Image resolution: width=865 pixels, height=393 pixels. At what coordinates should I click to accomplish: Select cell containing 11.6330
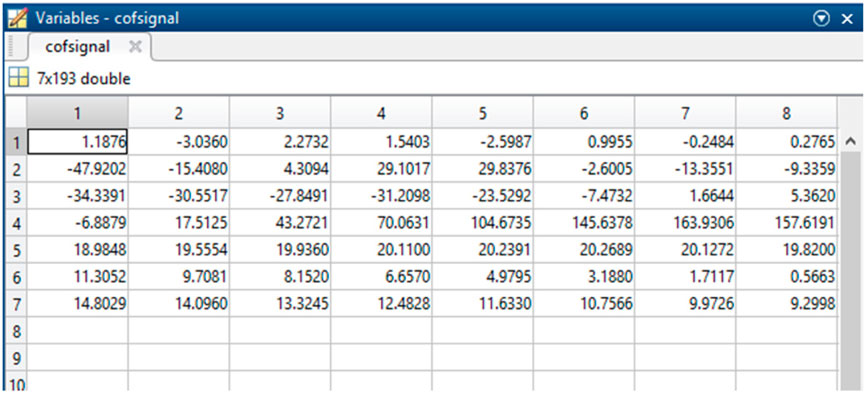(x=483, y=304)
